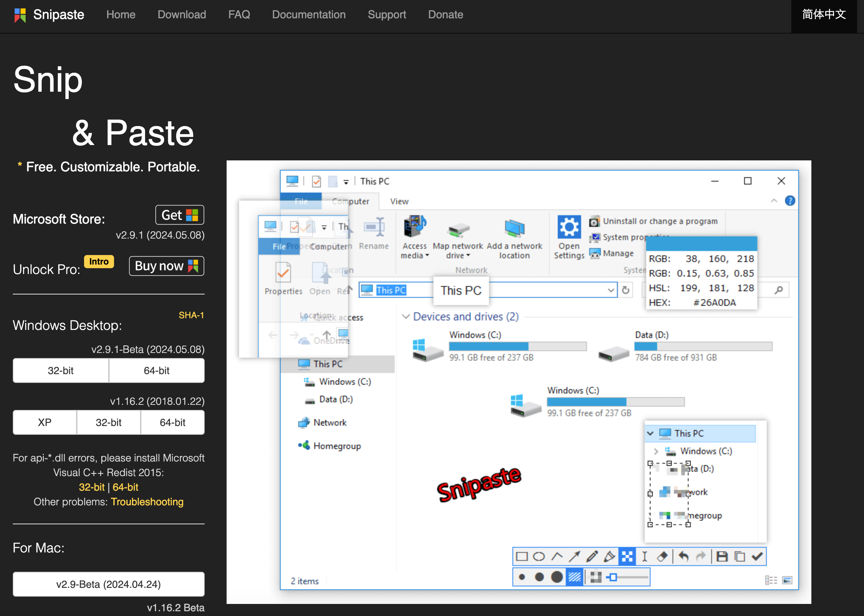Click the Save to file floppy icon
The height and width of the screenshot is (616, 864).
click(x=722, y=556)
